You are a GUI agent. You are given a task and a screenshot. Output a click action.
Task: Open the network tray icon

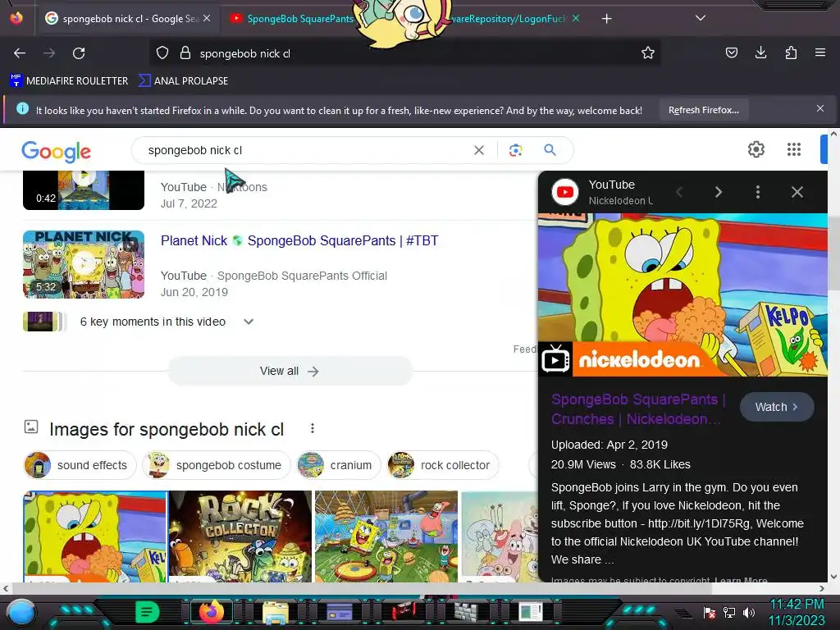click(x=728, y=613)
